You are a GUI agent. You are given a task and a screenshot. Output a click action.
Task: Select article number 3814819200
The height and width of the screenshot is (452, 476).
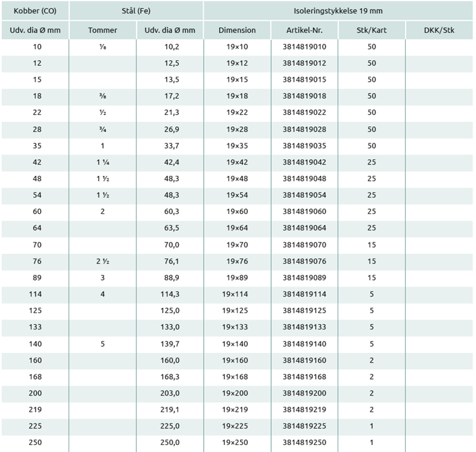pos(305,393)
